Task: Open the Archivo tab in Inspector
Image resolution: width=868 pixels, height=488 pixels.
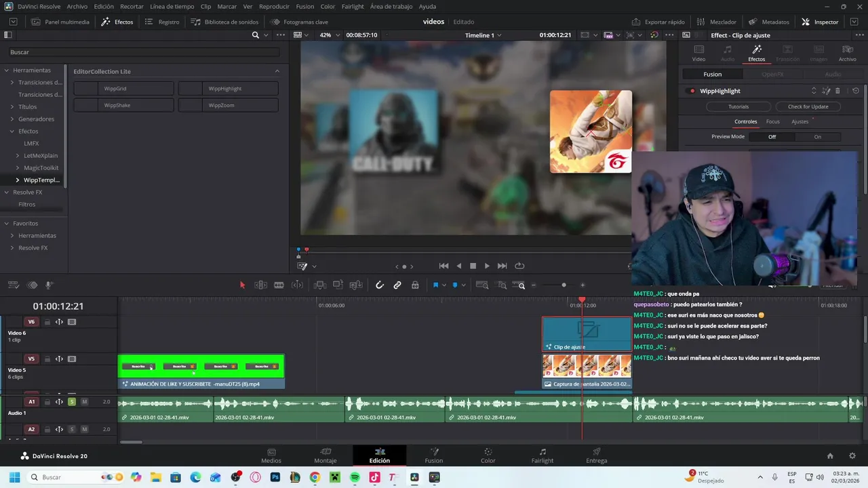Action: [x=847, y=54]
